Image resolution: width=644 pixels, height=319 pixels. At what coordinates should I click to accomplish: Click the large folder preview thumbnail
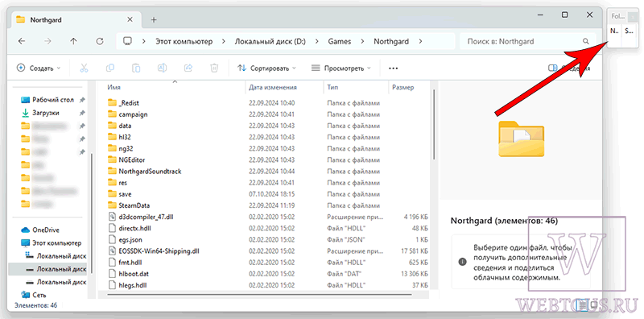(521, 138)
